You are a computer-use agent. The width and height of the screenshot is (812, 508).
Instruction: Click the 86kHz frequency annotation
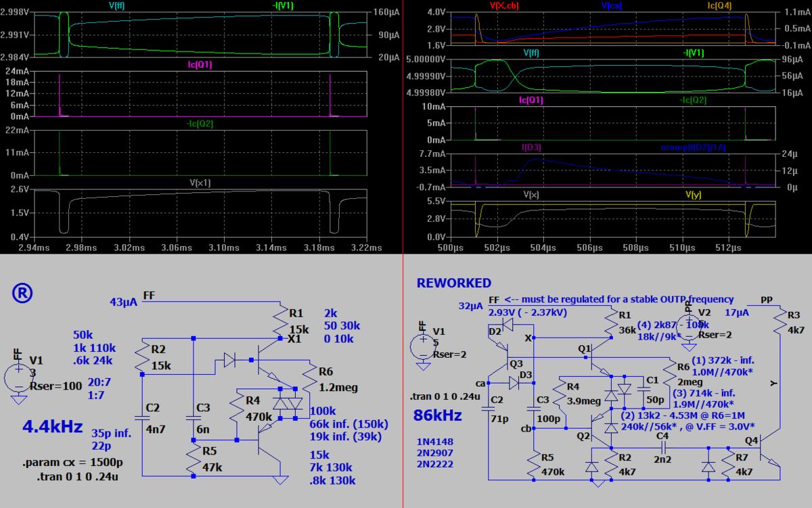point(438,415)
